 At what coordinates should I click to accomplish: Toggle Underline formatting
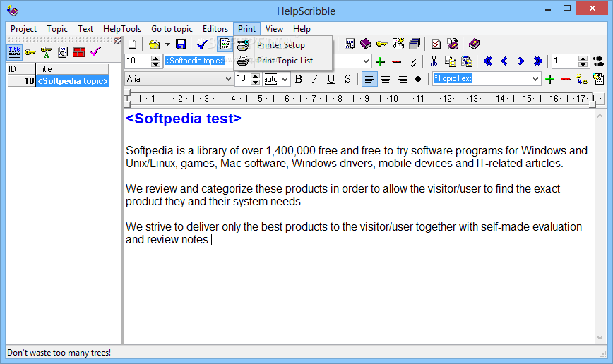tap(331, 79)
